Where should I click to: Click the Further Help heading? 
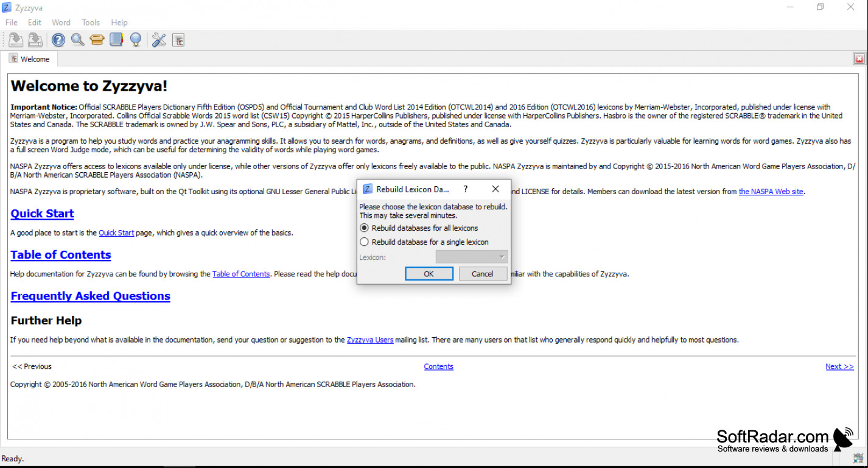click(46, 321)
